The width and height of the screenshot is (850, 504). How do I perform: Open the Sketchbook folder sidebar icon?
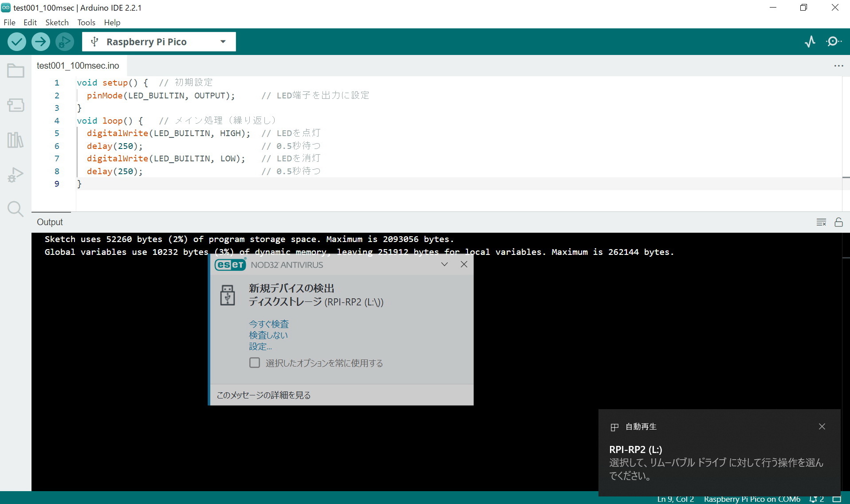coord(16,71)
